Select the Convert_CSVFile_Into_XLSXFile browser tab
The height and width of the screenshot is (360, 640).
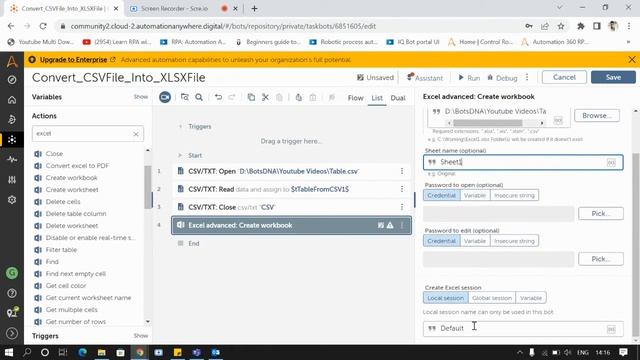[63, 8]
